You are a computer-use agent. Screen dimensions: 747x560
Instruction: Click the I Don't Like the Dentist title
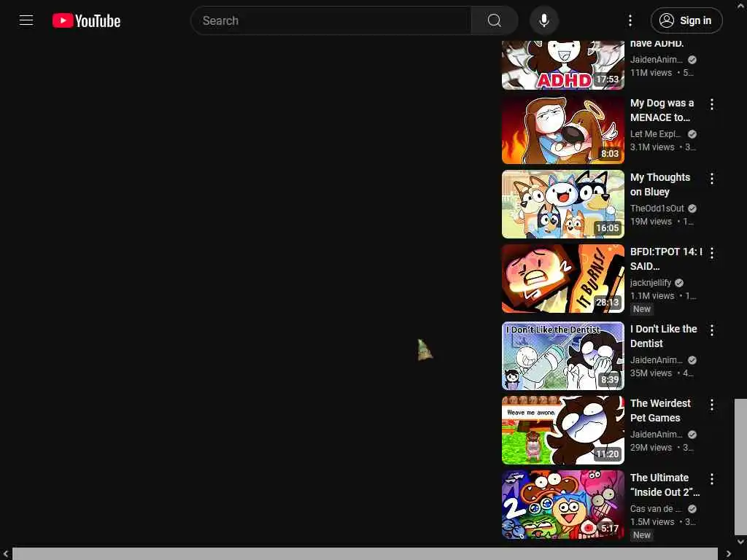tap(664, 335)
